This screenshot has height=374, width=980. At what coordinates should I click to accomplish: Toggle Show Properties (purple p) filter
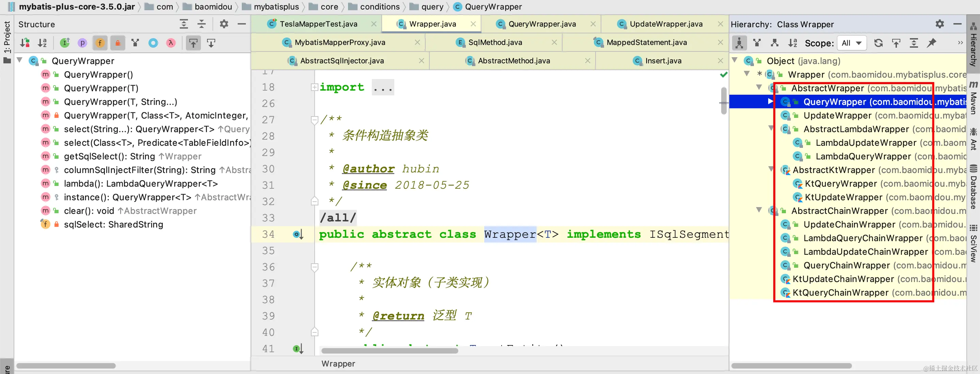(x=82, y=43)
